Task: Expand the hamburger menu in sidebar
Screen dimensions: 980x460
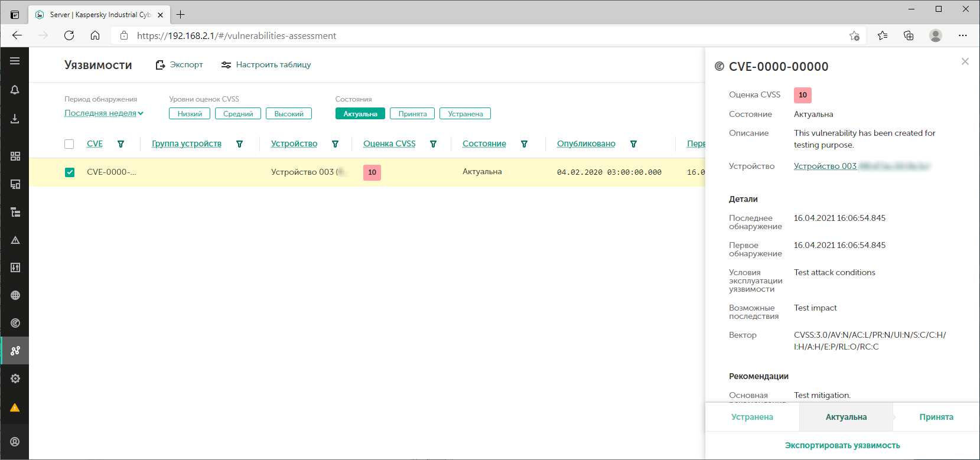Action: (15, 61)
